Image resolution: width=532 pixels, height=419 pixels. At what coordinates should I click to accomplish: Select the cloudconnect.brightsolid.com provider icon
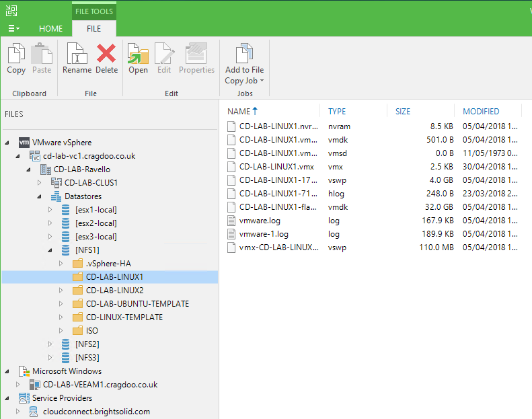[34, 412]
